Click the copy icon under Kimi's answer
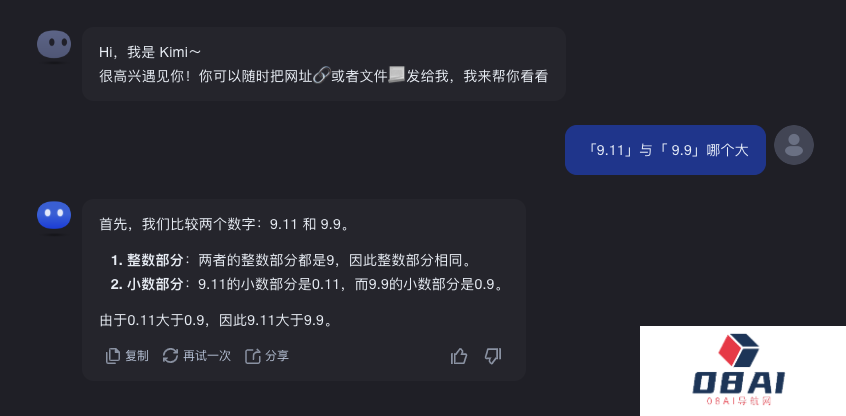Image resolution: width=846 pixels, height=416 pixels. [113, 355]
